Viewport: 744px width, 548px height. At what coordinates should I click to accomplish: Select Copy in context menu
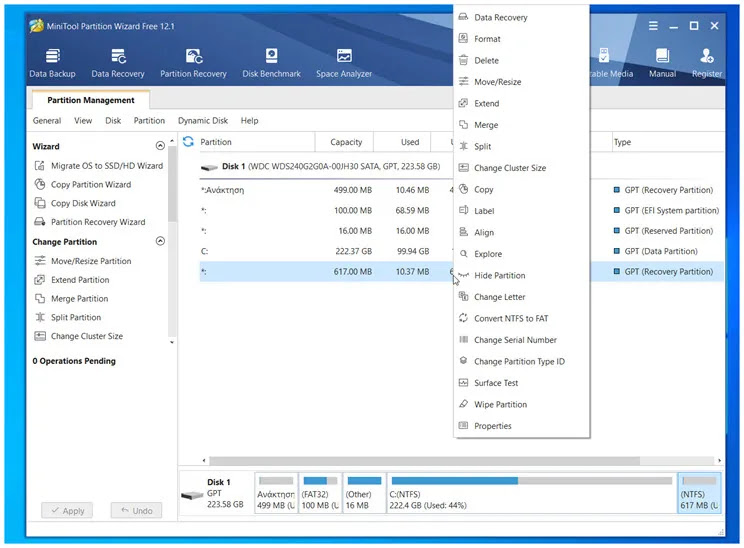tap(521, 189)
